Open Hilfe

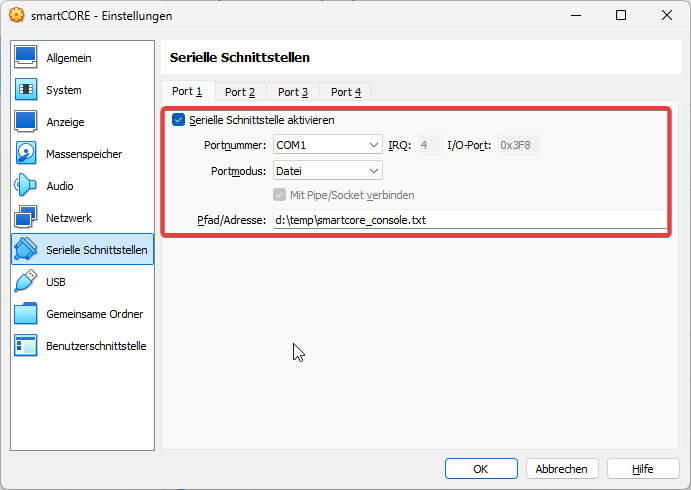click(643, 469)
